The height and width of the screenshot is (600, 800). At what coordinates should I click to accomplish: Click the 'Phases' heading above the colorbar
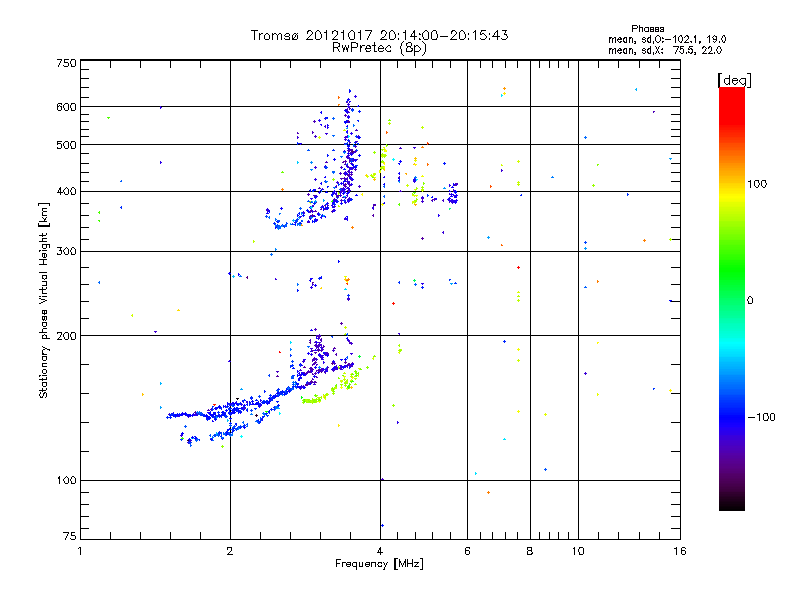[x=647, y=29]
